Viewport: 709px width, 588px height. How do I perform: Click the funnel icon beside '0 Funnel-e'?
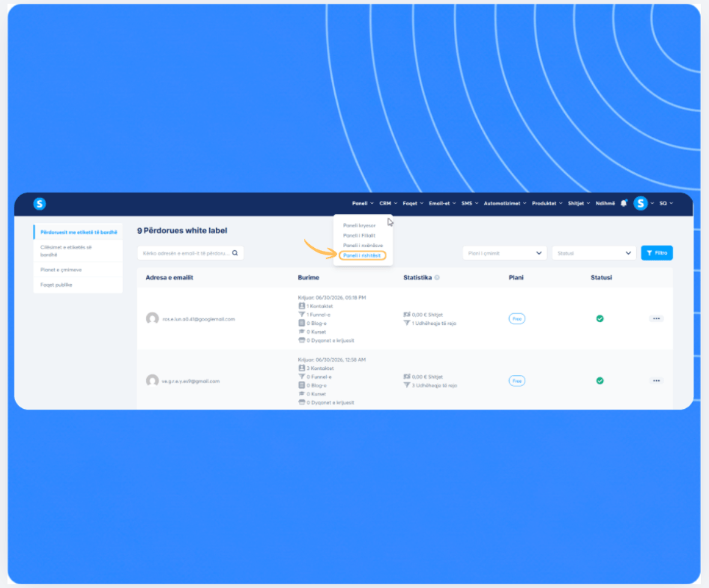click(x=301, y=377)
